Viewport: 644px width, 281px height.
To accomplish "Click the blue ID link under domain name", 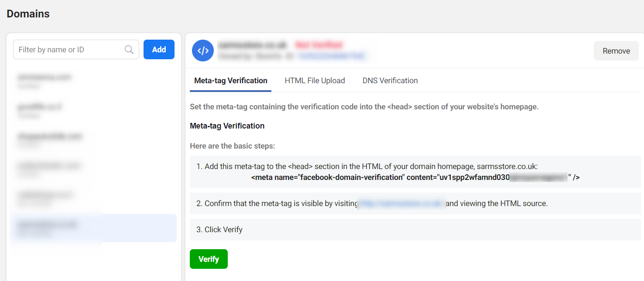I will pyautogui.click(x=332, y=56).
